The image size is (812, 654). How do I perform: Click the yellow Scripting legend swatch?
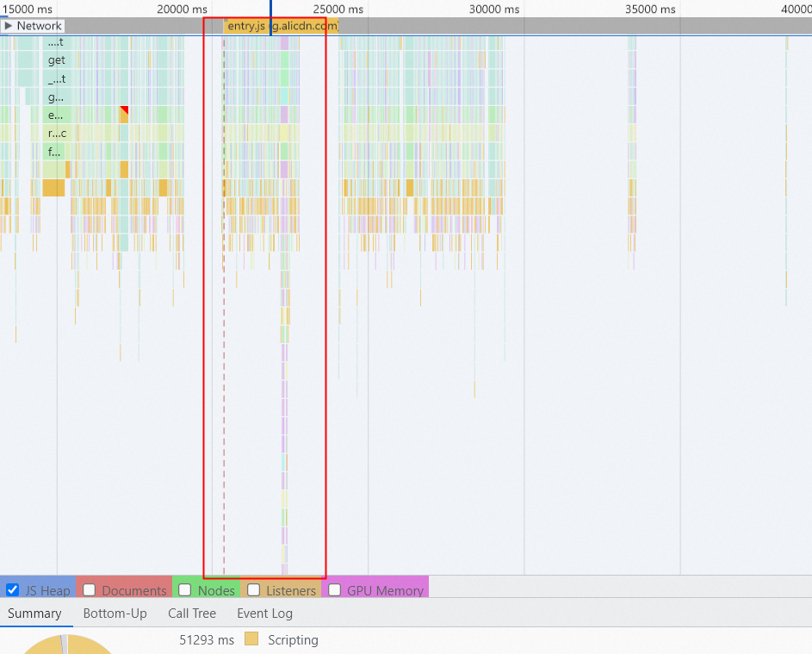point(251,639)
